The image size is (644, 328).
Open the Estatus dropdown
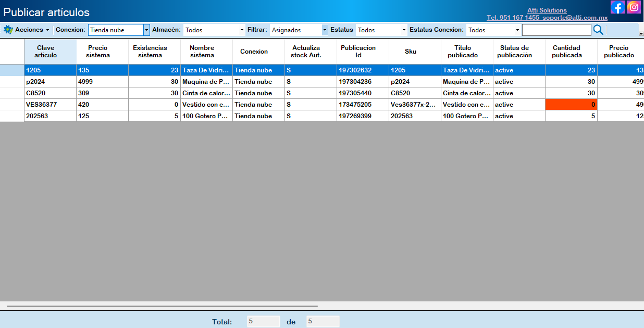click(404, 30)
